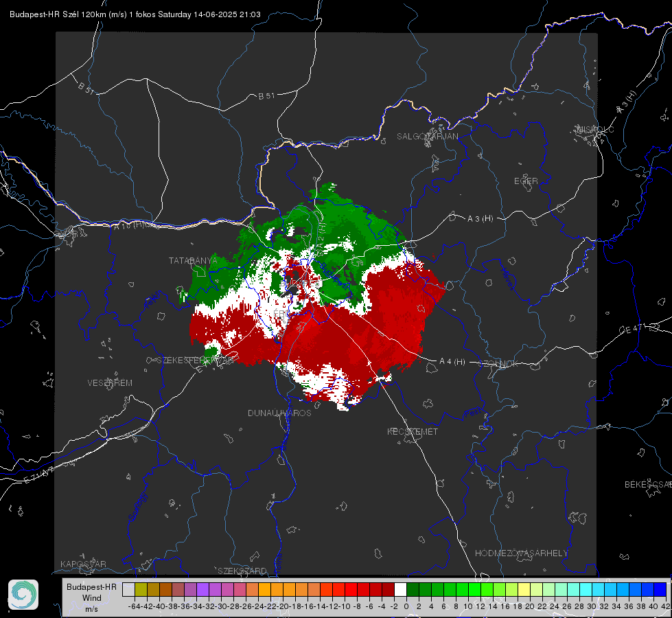Select the VESZPRÉM city label

coord(110,382)
